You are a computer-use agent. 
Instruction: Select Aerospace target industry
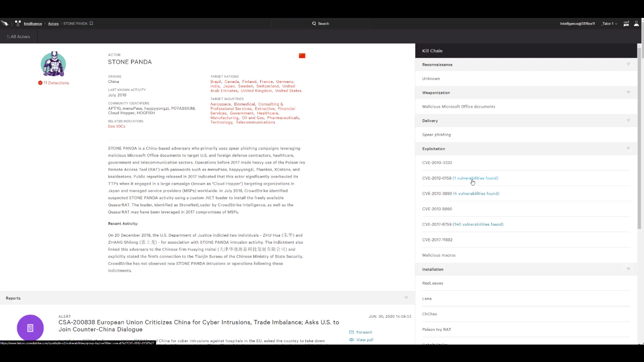point(220,104)
